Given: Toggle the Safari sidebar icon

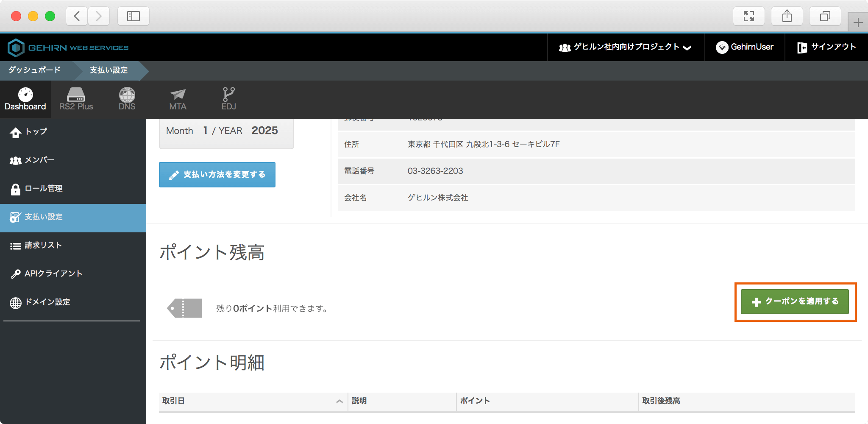Looking at the screenshot, I should (133, 17).
